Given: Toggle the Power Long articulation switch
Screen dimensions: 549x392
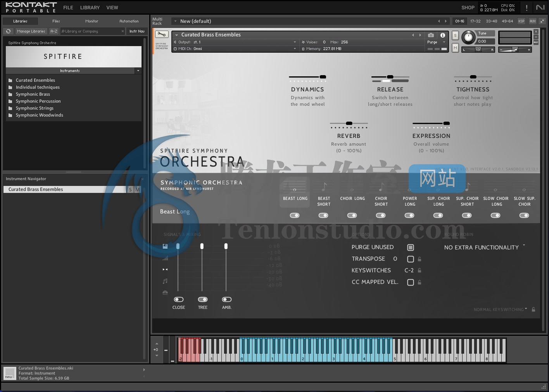Looking at the screenshot, I should 409,215.
